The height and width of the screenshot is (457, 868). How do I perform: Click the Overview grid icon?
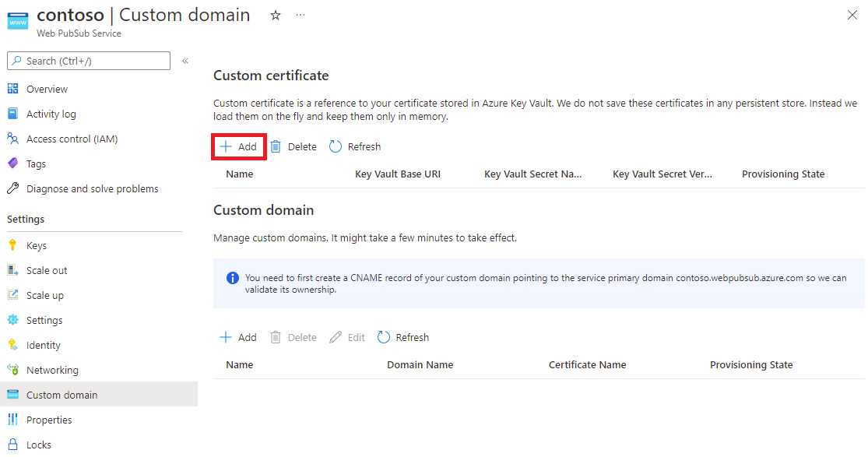[x=12, y=89]
